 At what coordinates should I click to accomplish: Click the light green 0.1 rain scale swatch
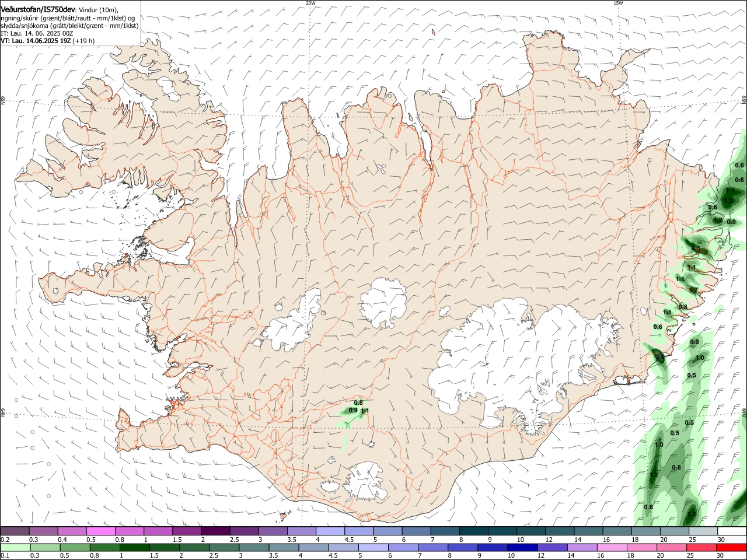tap(15, 547)
